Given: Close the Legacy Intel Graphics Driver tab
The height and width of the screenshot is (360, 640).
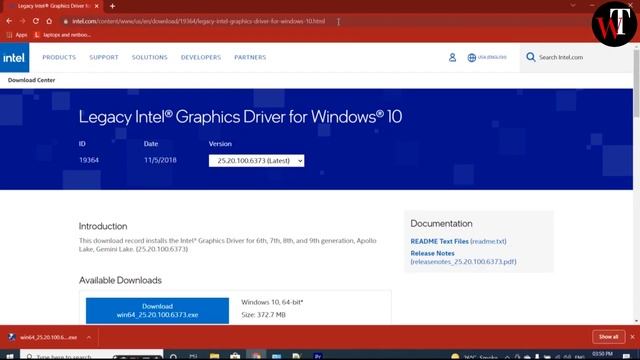Looking at the screenshot, I should click(x=97, y=6).
